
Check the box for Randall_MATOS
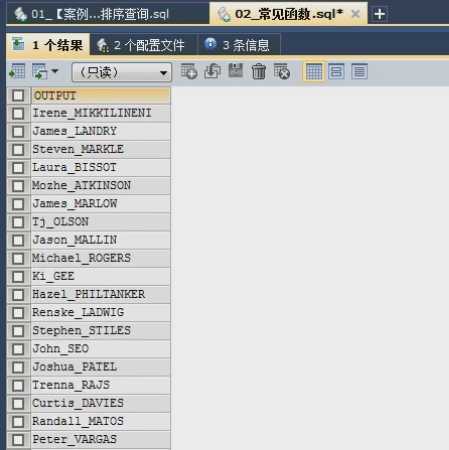coord(18,422)
